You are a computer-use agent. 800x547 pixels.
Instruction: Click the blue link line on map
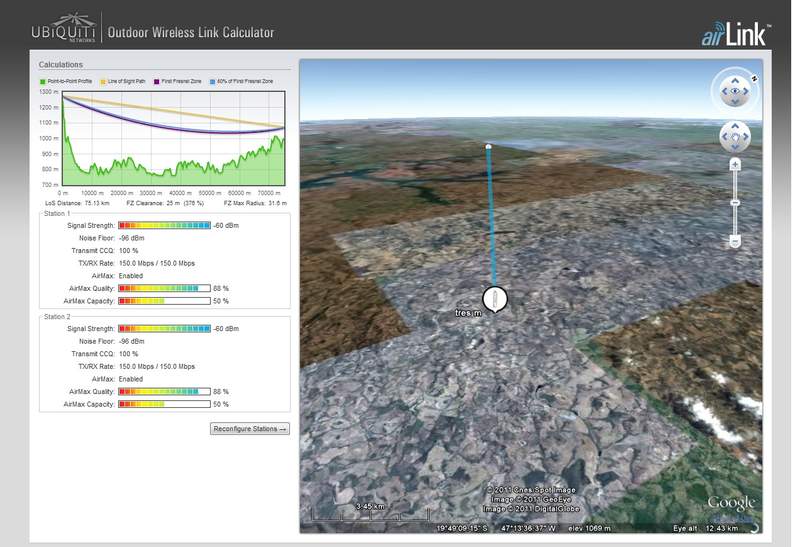(491, 217)
